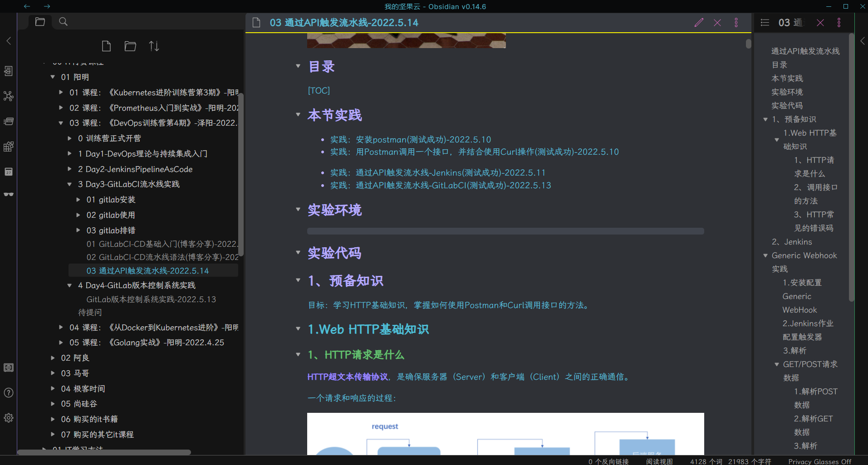Navigate back arrow in title bar
Image resolution: width=868 pixels, height=465 pixels.
pyautogui.click(x=27, y=6)
